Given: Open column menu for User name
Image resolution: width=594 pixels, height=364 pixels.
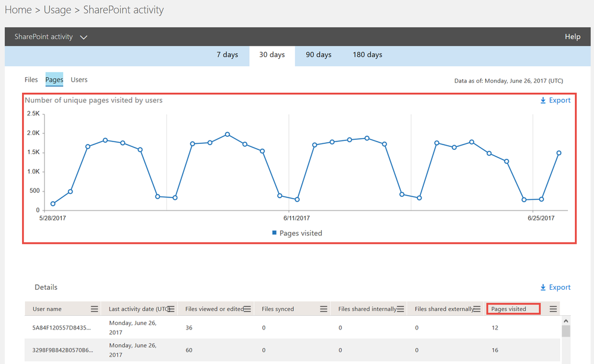Looking at the screenshot, I should [x=95, y=309].
